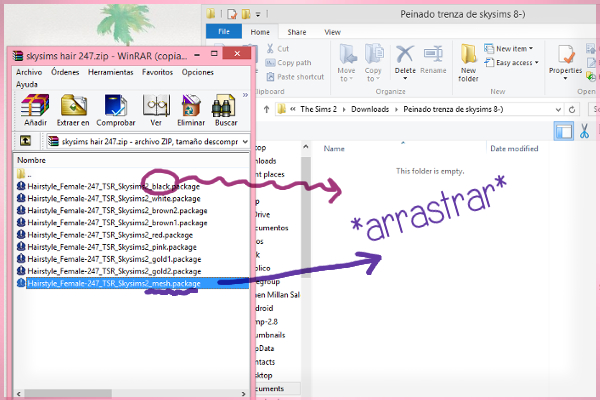Click the WinRAR scroll right arrow
The width and height of the screenshot is (600, 400).
point(243,393)
